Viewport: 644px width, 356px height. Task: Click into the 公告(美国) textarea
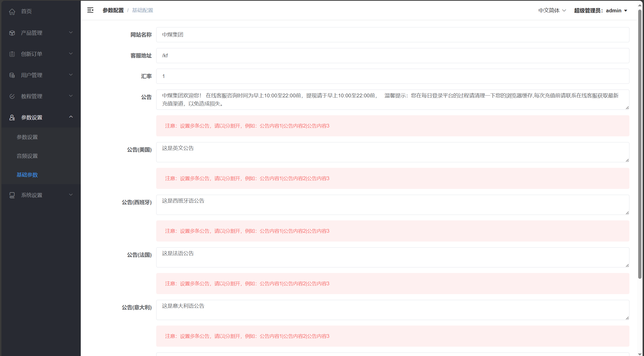tap(392, 152)
